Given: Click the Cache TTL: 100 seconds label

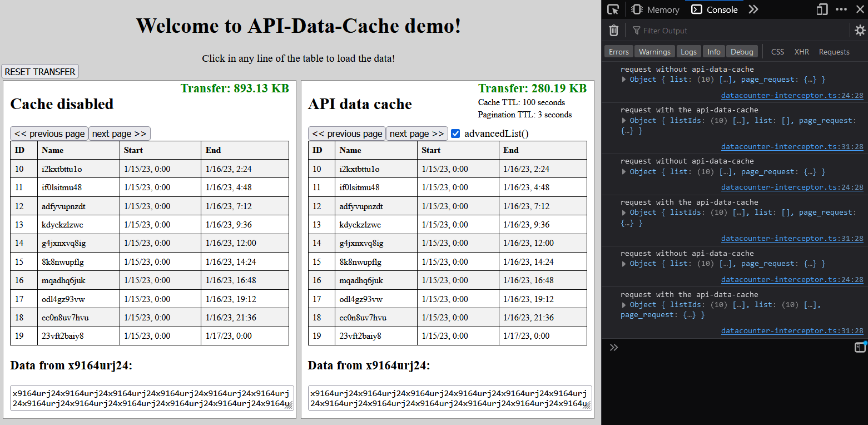Looking at the screenshot, I should [x=522, y=102].
